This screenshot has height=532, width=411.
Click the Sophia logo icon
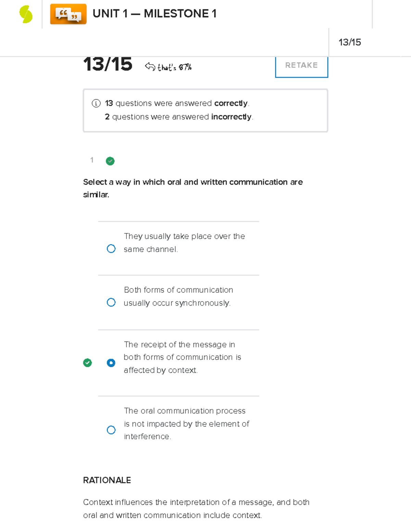point(26,14)
